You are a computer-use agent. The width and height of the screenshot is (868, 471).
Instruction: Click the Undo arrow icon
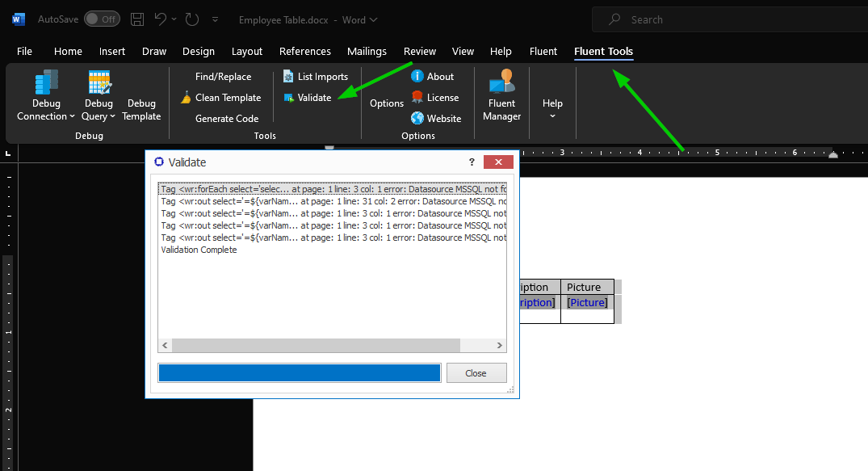[161, 19]
